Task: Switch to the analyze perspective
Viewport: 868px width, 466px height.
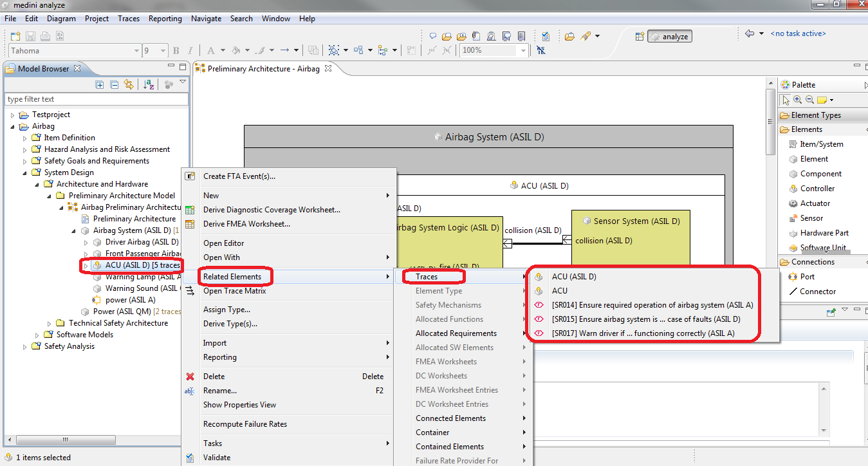Action: coord(669,37)
